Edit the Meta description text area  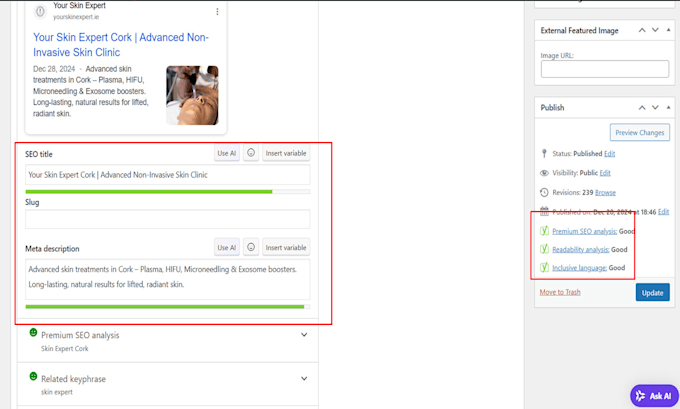click(167, 279)
